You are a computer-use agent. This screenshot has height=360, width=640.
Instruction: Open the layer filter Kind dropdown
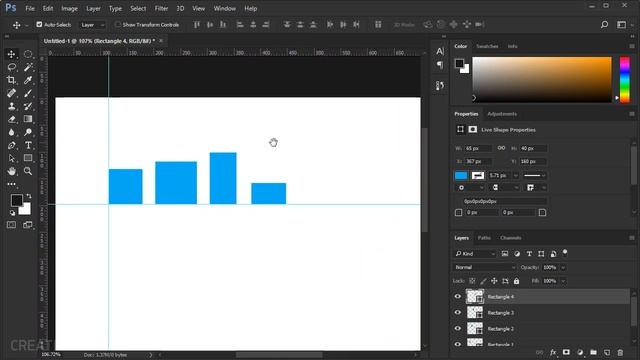click(x=475, y=254)
